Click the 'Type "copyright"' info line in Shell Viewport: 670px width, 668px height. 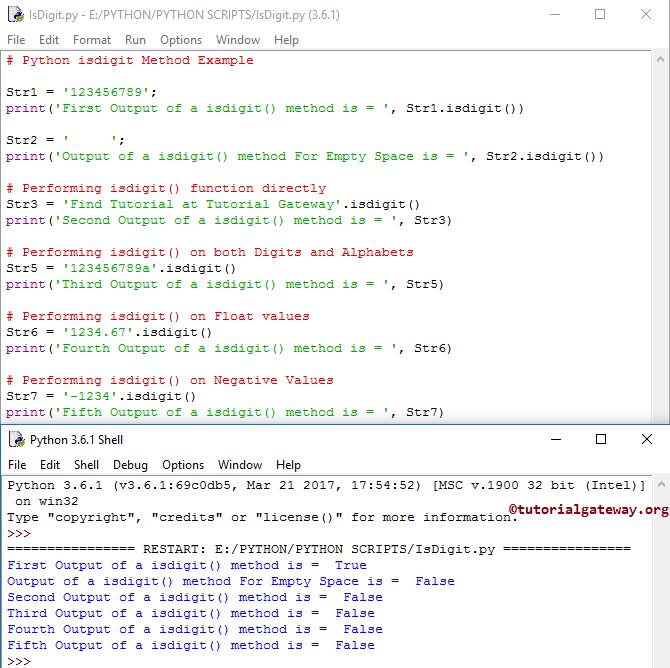click(x=262, y=517)
